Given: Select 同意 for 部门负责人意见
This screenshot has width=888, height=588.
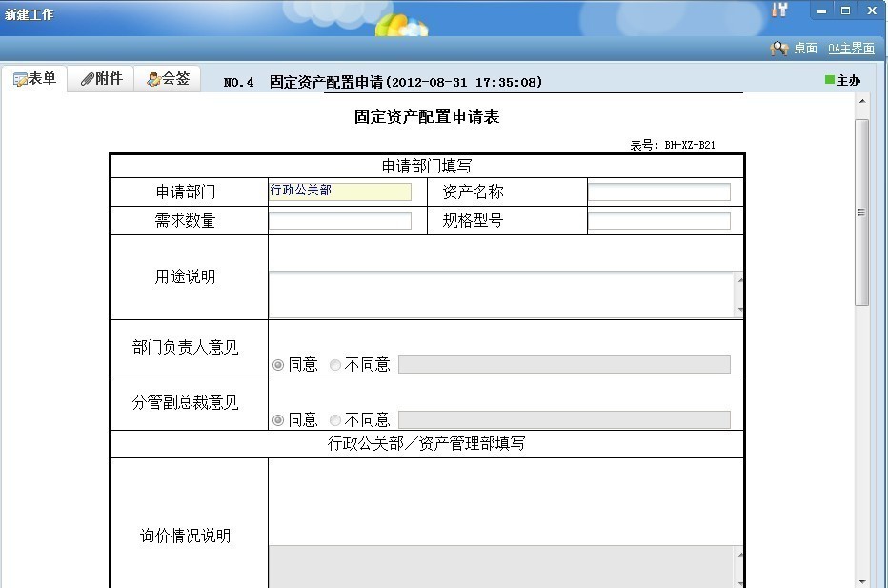Looking at the screenshot, I should (x=278, y=365).
